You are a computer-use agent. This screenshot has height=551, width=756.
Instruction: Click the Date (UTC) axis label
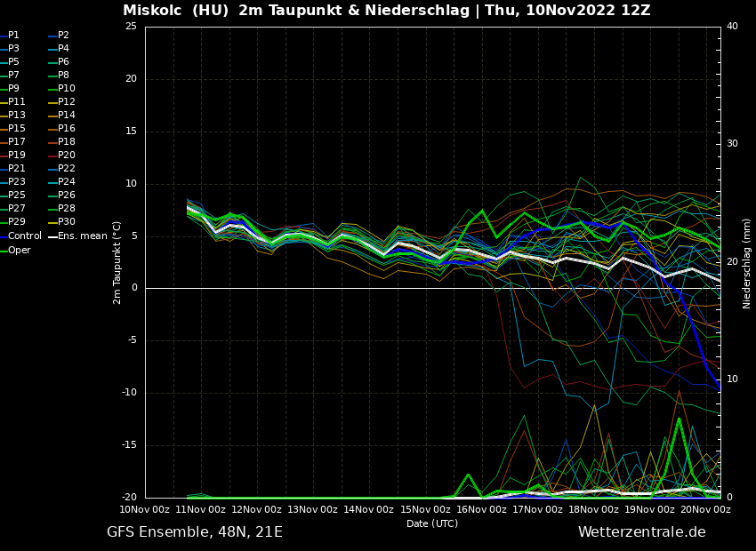point(432,523)
